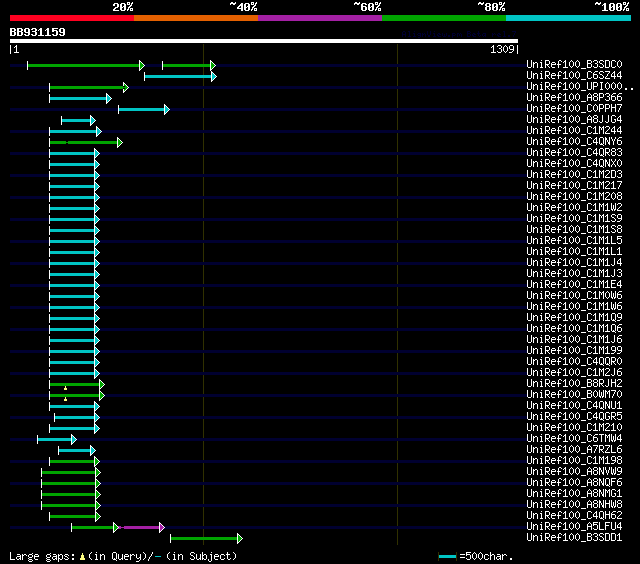Click the UniRef100_C1M1W6 label
Image resolution: width=640 pixels, height=564 pixels.
click(x=574, y=307)
